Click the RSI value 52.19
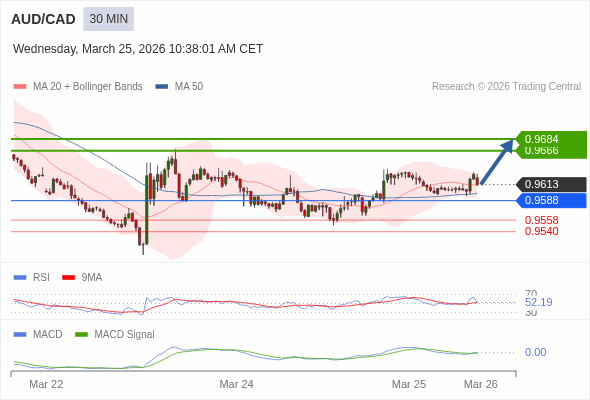 [x=538, y=302]
